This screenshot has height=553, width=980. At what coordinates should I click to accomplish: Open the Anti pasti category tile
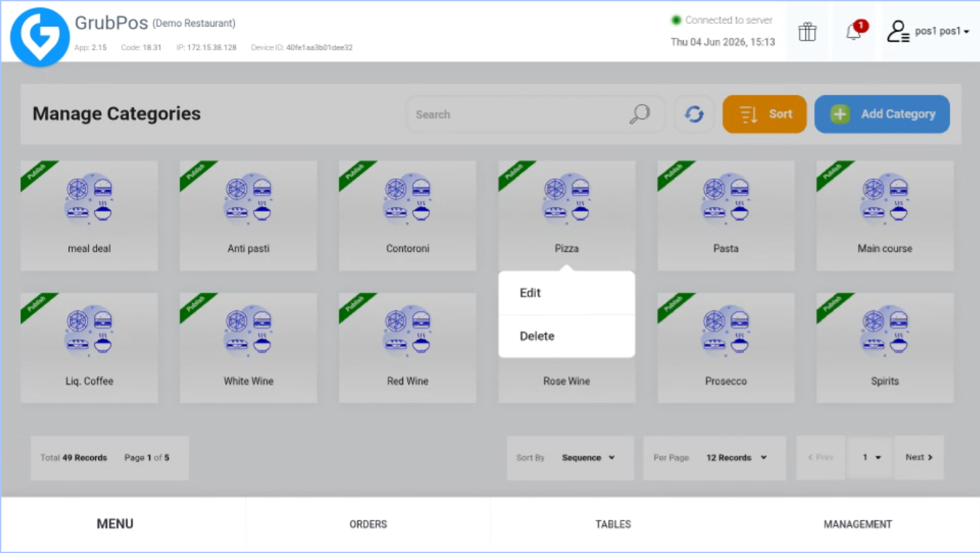pyautogui.click(x=248, y=216)
